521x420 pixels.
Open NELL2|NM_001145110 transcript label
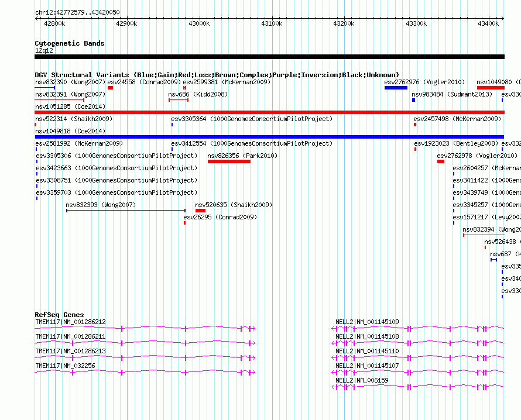[x=367, y=351]
